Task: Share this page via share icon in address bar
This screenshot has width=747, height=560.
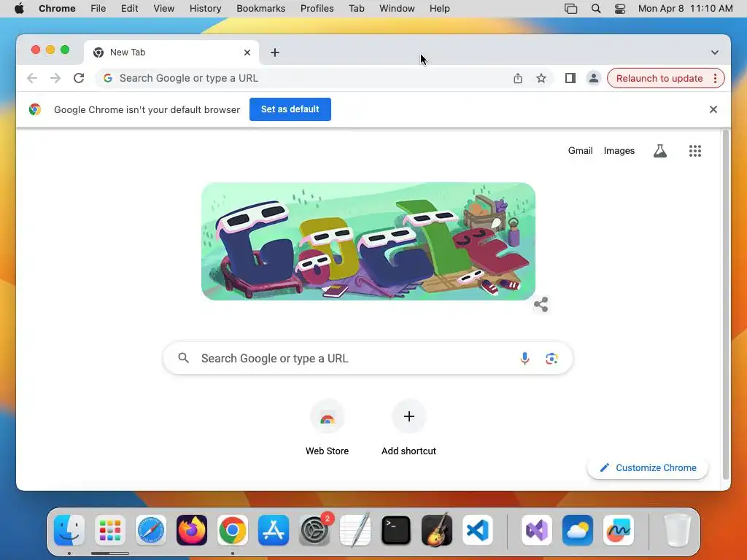Action: [518, 78]
